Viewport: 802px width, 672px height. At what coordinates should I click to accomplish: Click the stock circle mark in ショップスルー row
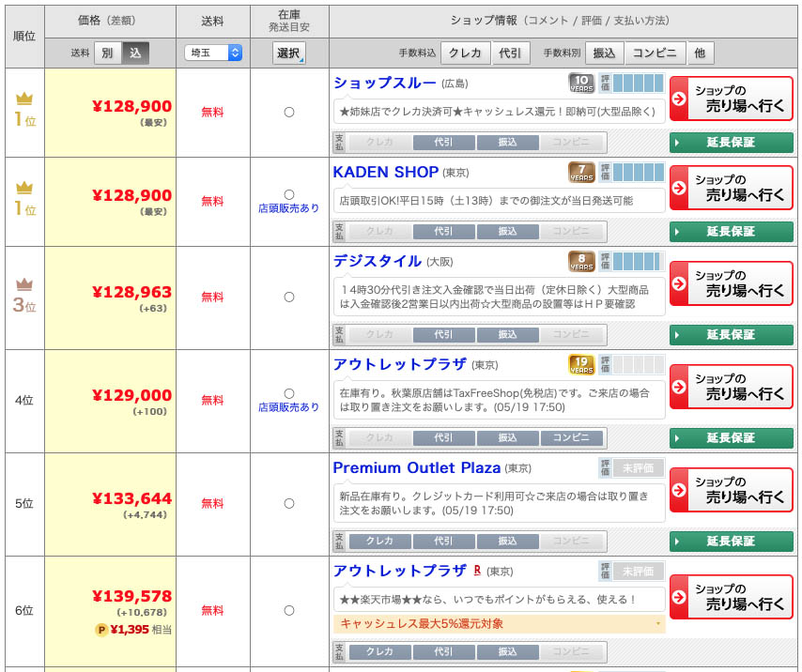pyautogui.click(x=289, y=112)
